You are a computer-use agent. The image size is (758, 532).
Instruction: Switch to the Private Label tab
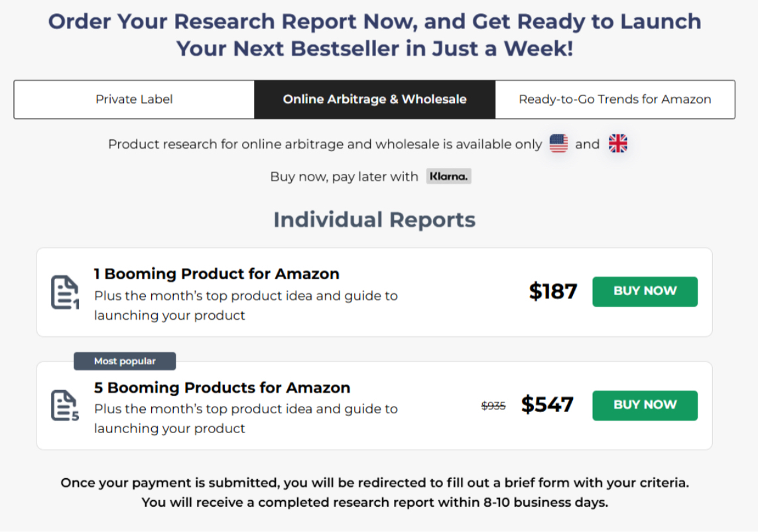pos(133,99)
